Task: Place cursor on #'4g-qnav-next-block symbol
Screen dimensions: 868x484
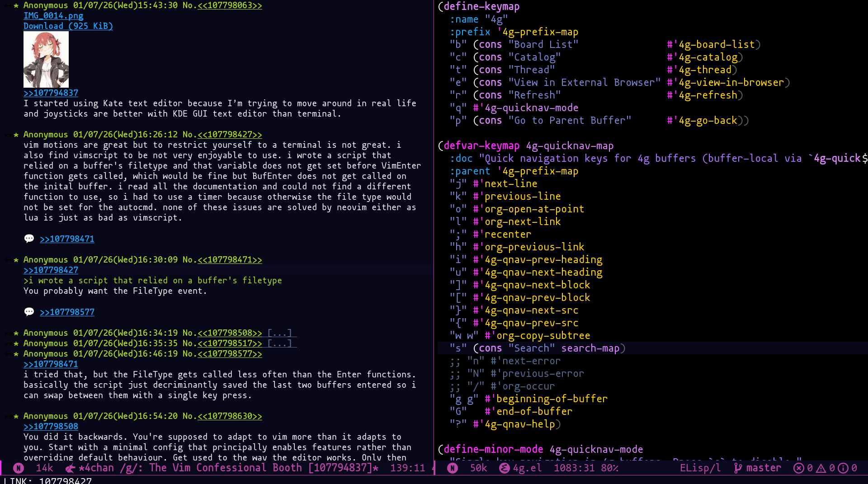Action: 532,285
